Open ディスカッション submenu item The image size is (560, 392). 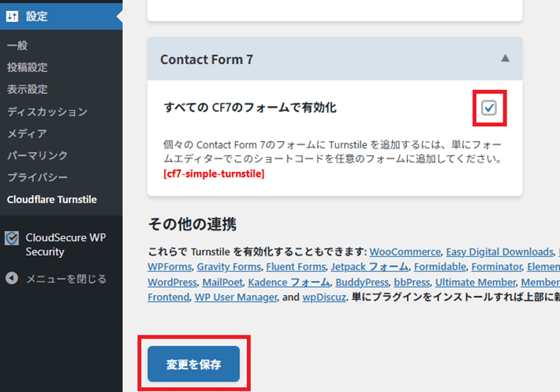47,111
